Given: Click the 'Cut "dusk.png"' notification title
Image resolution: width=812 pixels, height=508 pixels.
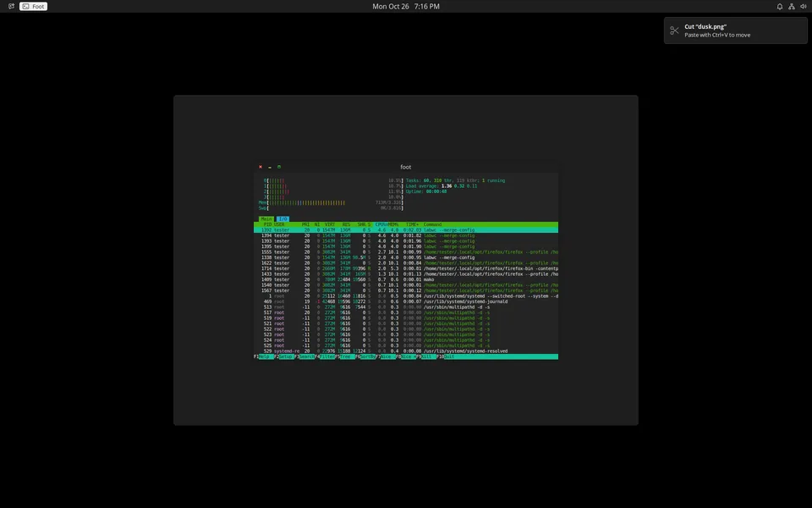Looking at the screenshot, I should pyautogui.click(x=705, y=26).
